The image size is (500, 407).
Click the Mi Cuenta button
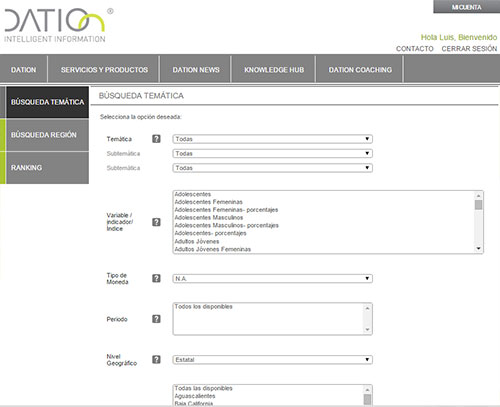[466, 7]
